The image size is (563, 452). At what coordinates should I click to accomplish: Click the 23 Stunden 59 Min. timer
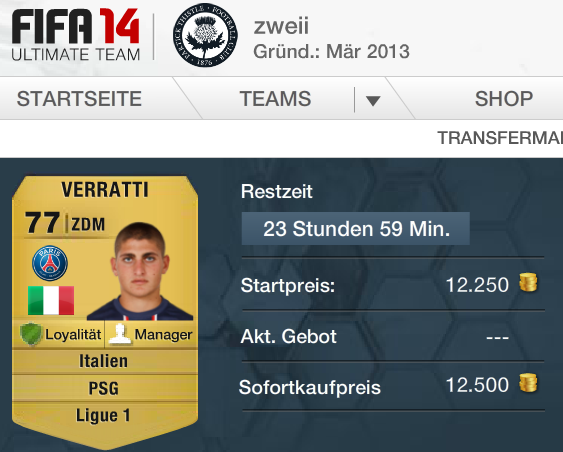355,229
